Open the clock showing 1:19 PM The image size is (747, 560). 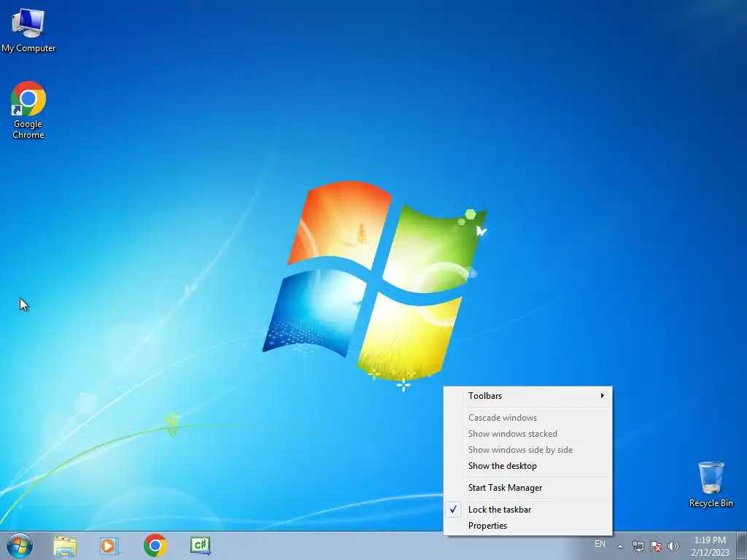tap(710, 546)
